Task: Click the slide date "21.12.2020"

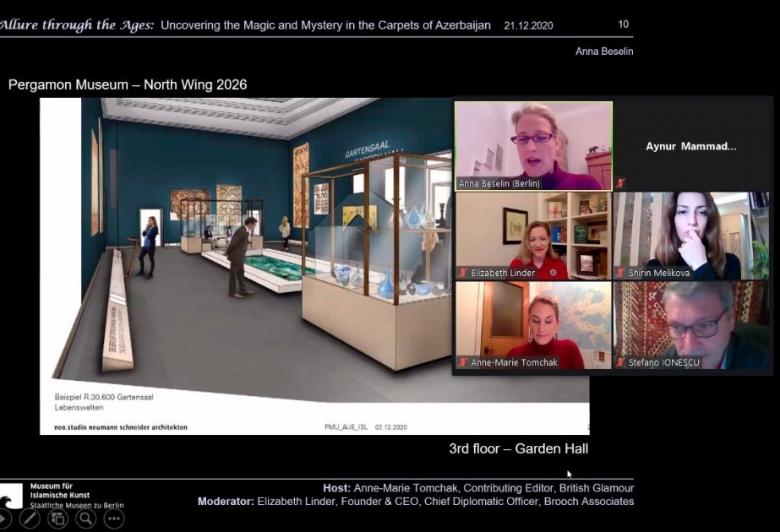Action: 528,25
